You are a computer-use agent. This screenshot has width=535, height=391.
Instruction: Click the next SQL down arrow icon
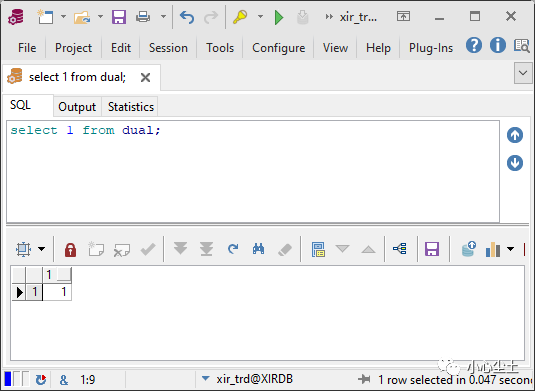point(515,163)
